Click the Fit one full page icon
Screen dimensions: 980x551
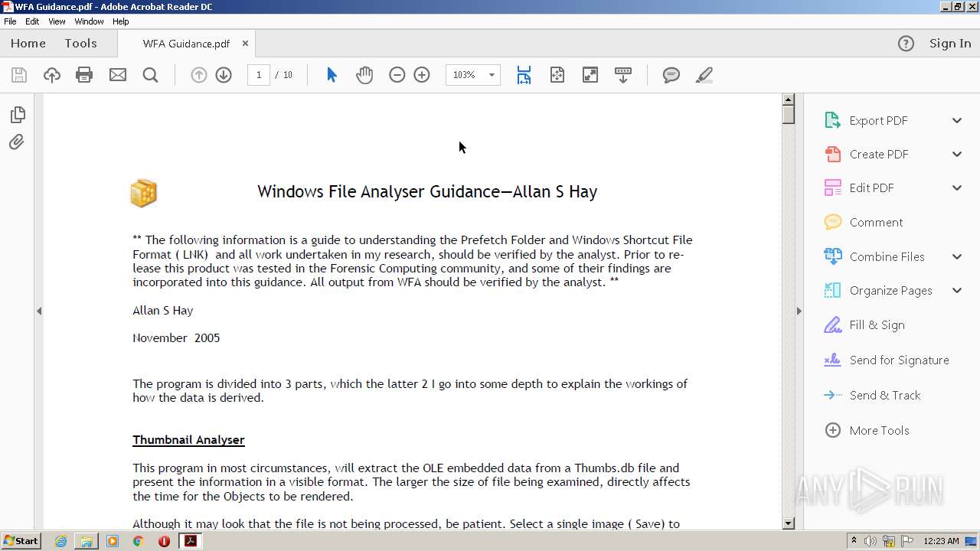(557, 75)
